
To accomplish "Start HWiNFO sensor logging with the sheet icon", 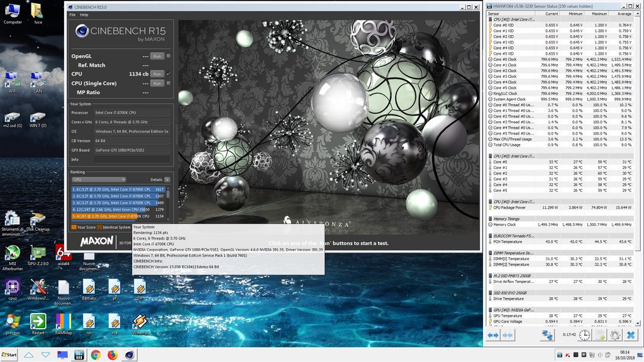I will (x=600, y=336).
